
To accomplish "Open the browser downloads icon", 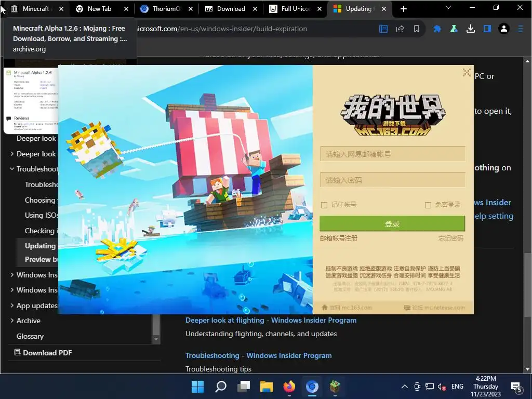I will [x=471, y=29].
